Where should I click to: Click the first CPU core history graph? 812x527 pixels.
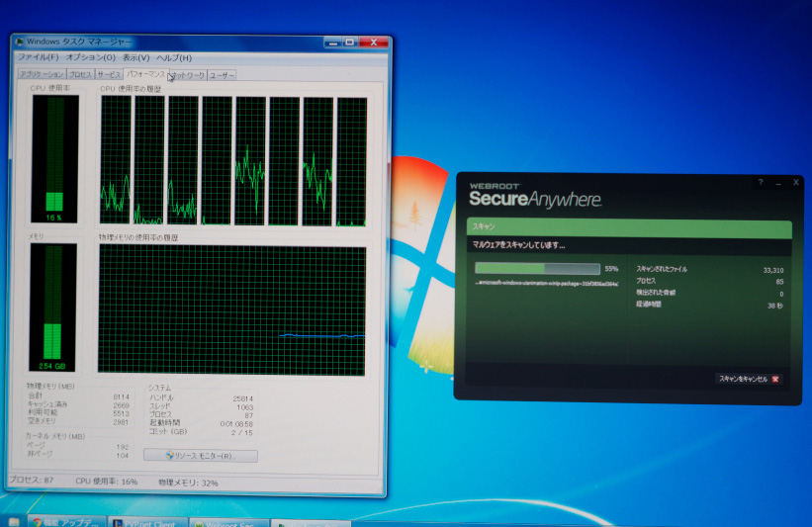pos(116,160)
